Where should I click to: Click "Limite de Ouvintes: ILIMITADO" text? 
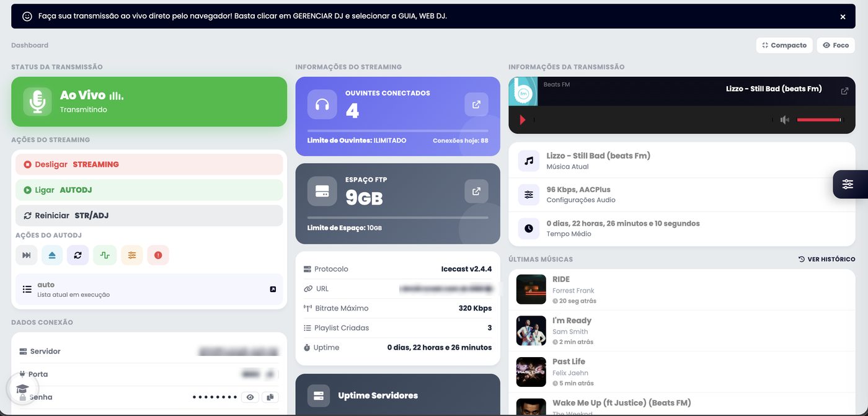point(357,141)
